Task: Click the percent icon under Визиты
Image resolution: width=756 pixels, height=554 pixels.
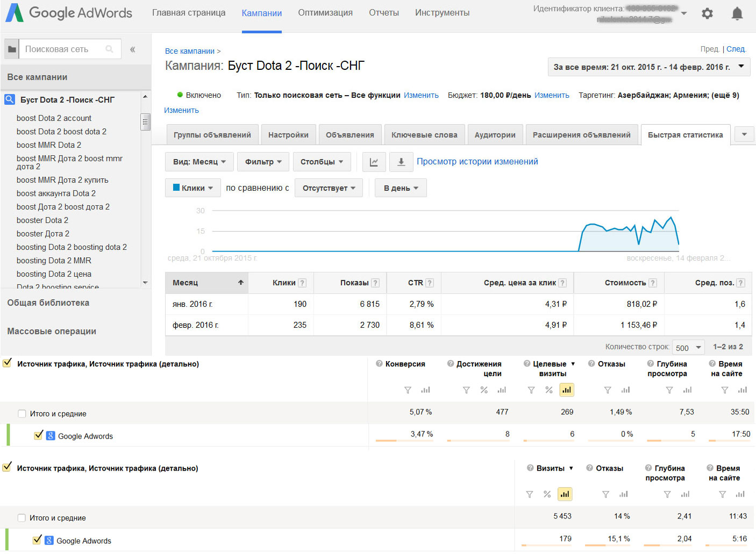Action: 547,494
